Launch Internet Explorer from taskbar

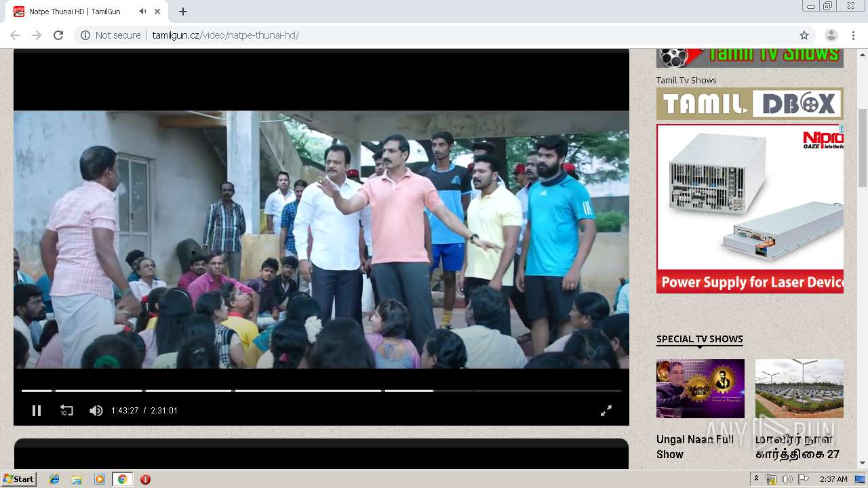[x=54, y=479]
